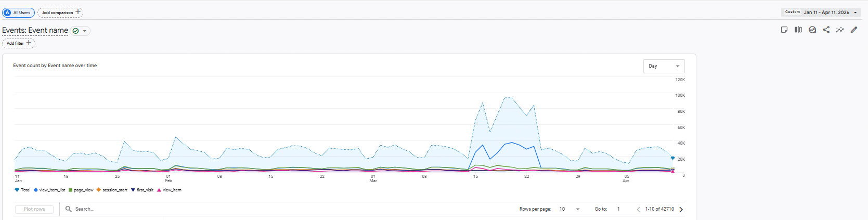Click the pencil customize report icon
This screenshot has height=220, width=868.
(x=854, y=30)
